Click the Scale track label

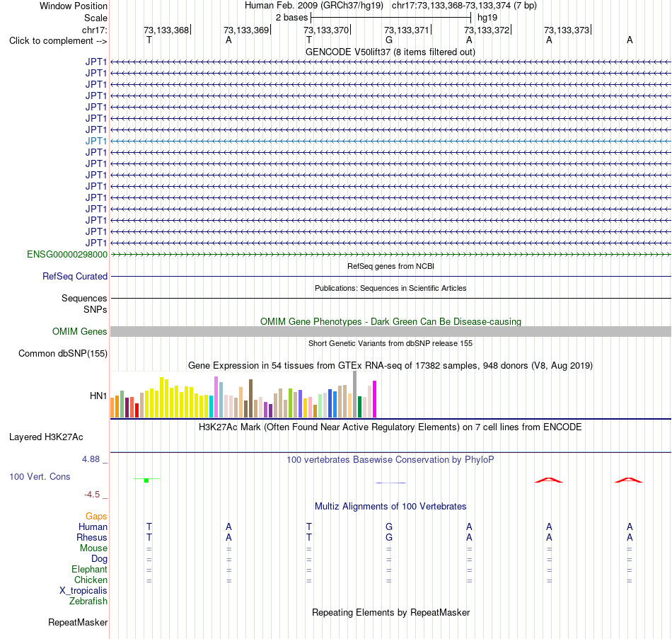(95, 18)
